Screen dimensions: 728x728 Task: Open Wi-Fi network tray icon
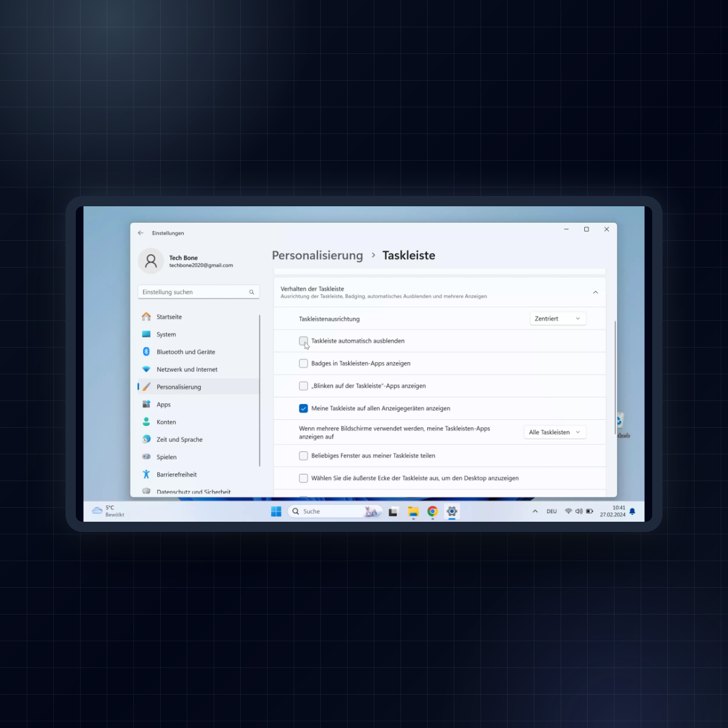[x=568, y=511]
